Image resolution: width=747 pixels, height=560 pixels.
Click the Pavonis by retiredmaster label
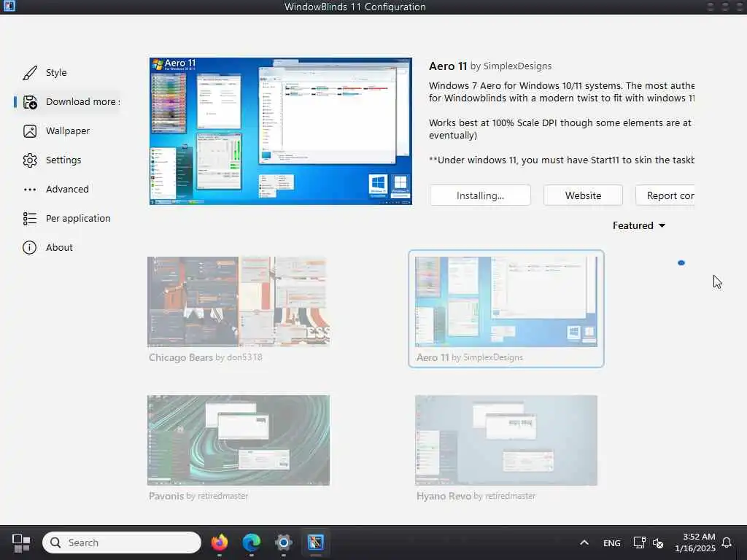(198, 496)
